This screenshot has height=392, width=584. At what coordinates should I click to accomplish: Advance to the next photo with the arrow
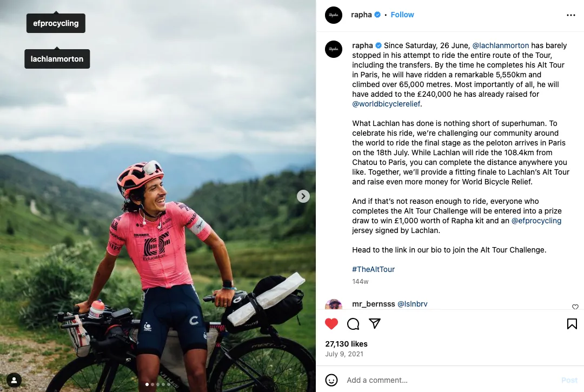click(303, 196)
